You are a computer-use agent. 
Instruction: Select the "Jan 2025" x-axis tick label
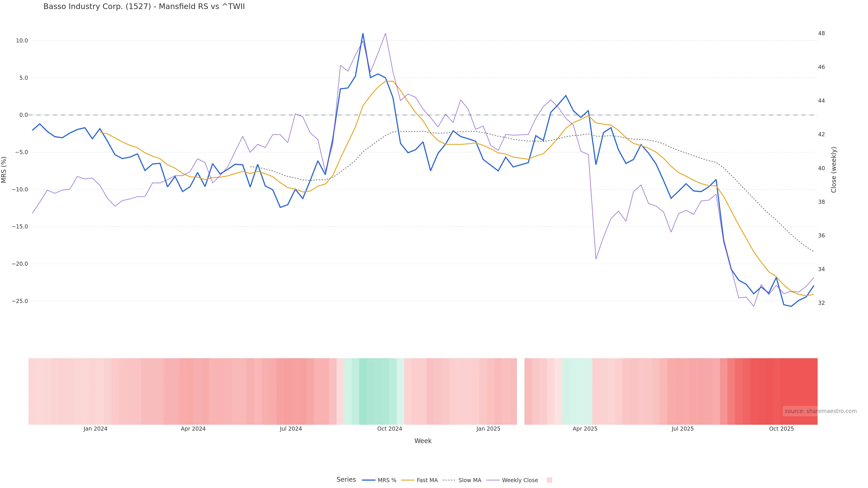pyautogui.click(x=488, y=429)
